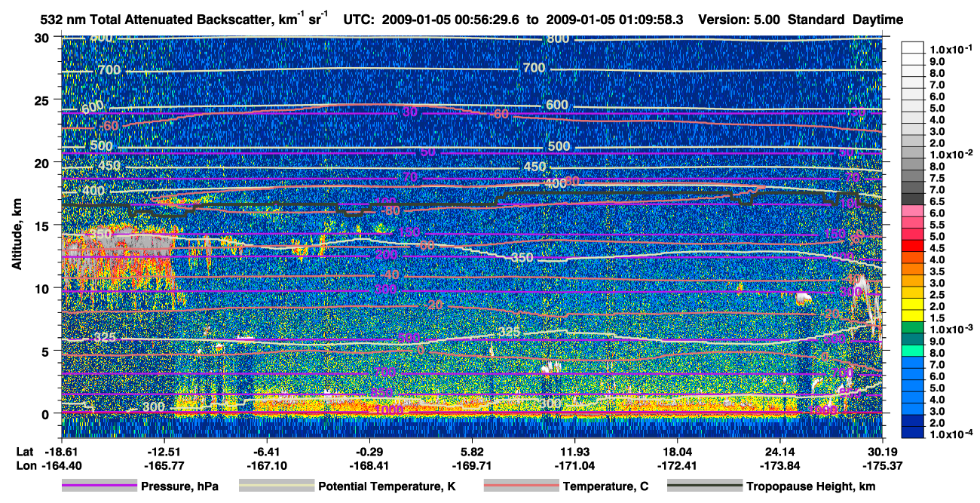Click the Potential Temperature legend line swatch

coord(276,487)
